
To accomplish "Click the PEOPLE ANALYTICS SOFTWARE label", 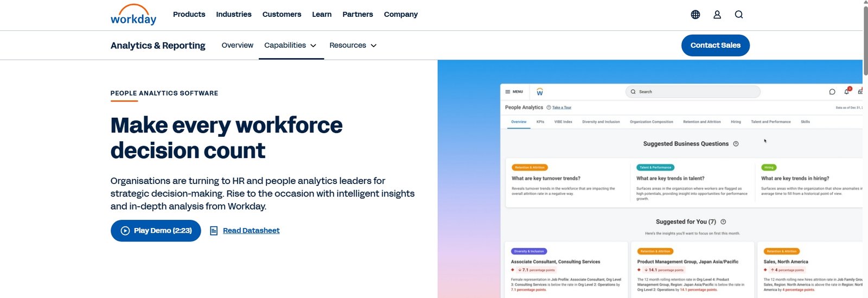I will (x=164, y=93).
